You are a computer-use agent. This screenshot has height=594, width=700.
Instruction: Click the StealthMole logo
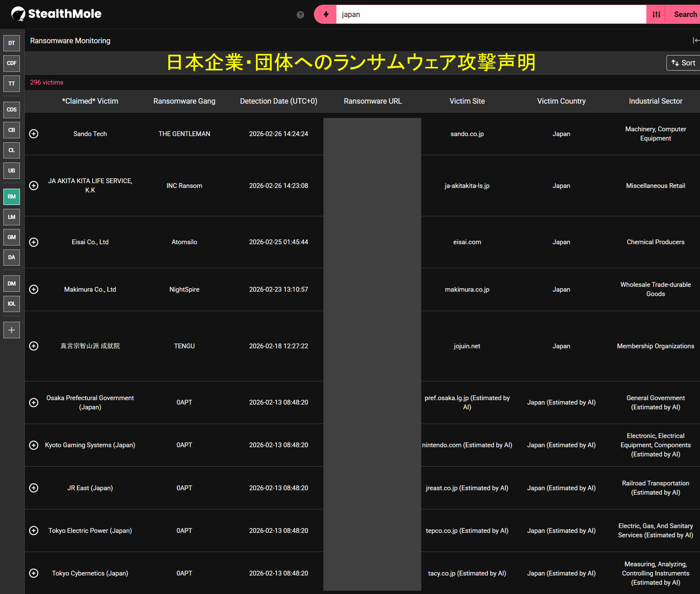[56, 14]
